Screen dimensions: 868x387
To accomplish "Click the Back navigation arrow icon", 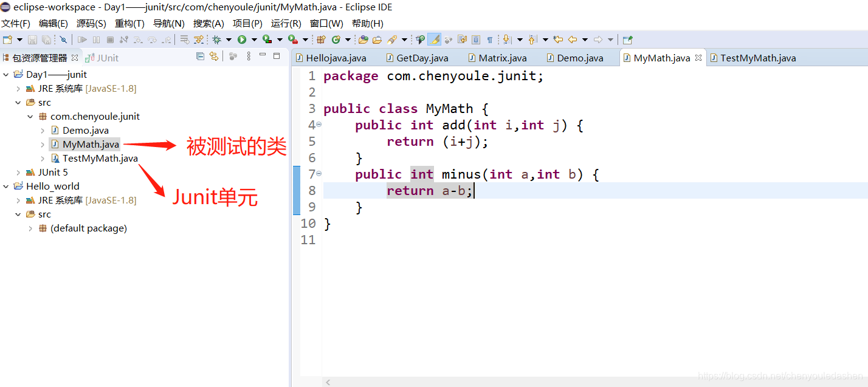I will point(573,39).
